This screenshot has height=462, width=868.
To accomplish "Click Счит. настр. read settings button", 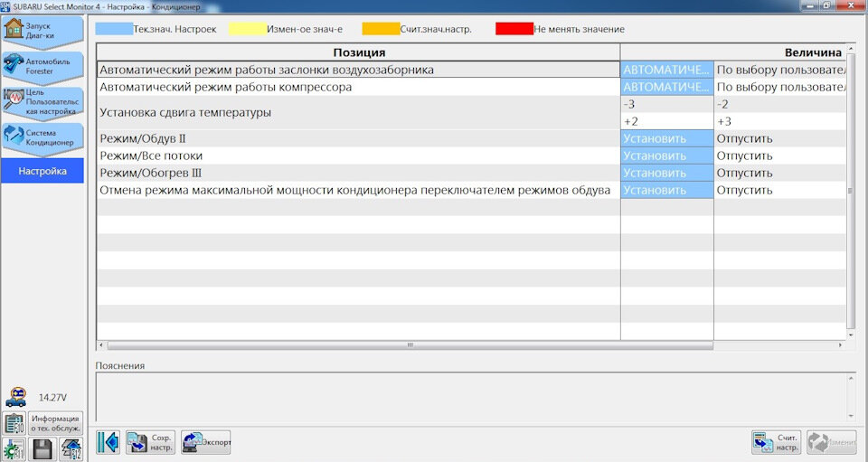I will tap(776, 443).
